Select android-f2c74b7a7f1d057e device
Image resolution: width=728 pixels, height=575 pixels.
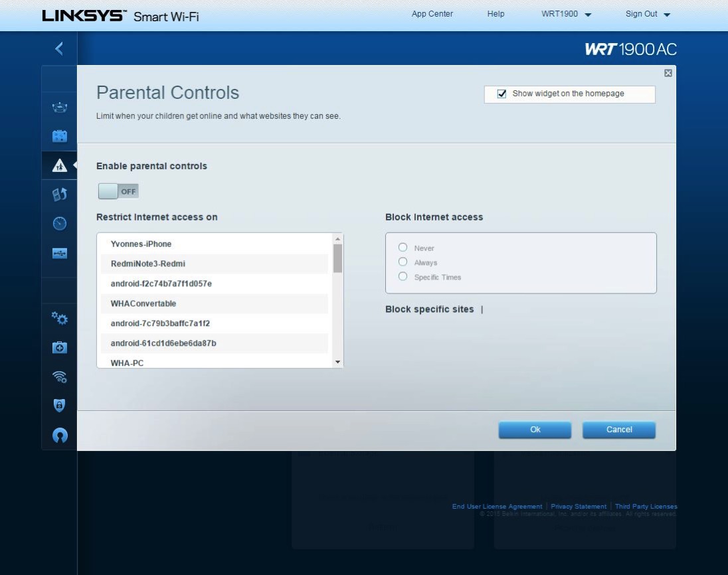215,284
